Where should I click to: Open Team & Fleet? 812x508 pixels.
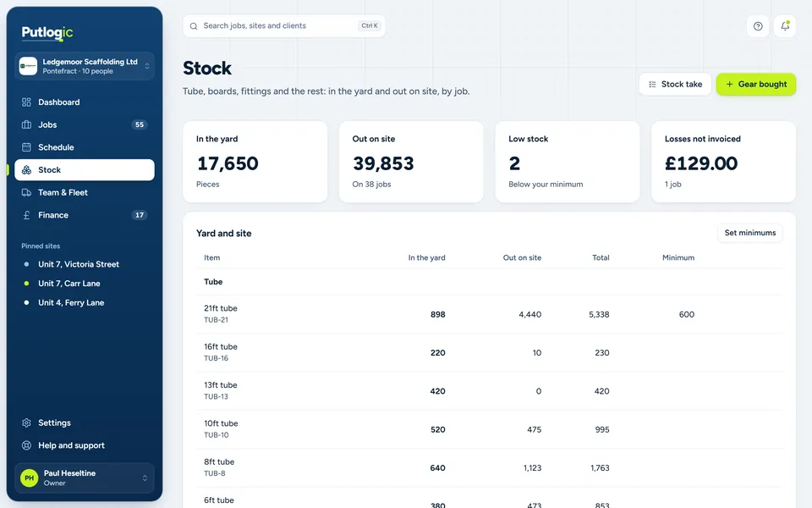coord(85,192)
